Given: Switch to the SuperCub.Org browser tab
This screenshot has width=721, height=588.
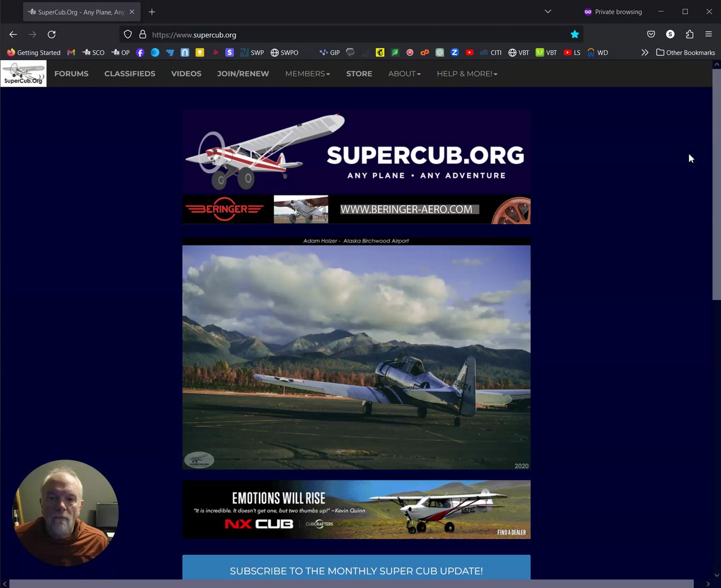Looking at the screenshot, I should 82,12.
